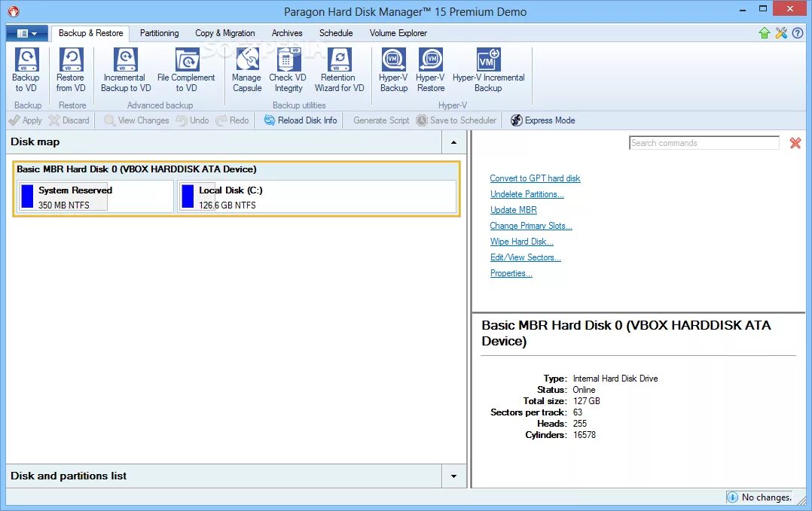Click the Update MBR link
812x511 pixels.
(x=514, y=210)
